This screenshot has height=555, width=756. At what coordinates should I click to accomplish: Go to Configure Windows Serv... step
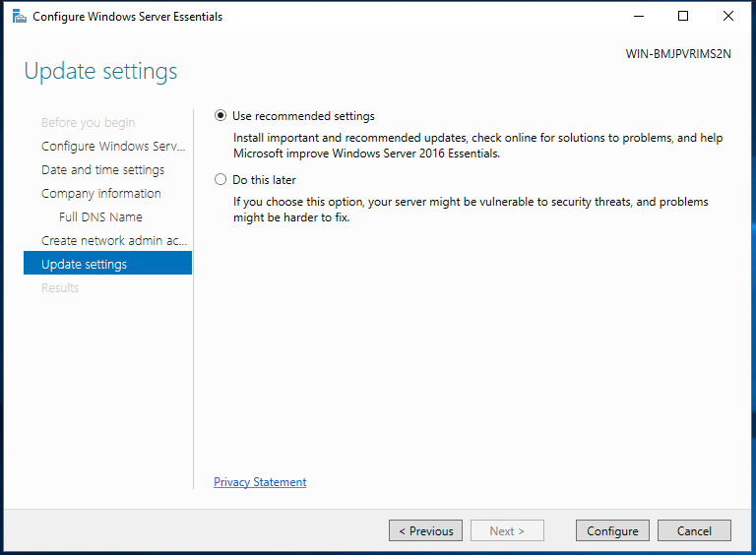pyautogui.click(x=113, y=146)
